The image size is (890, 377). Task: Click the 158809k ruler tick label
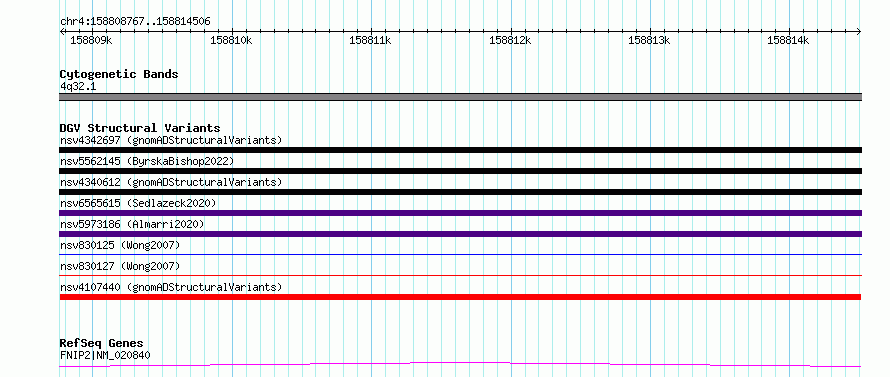click(91, 40)
